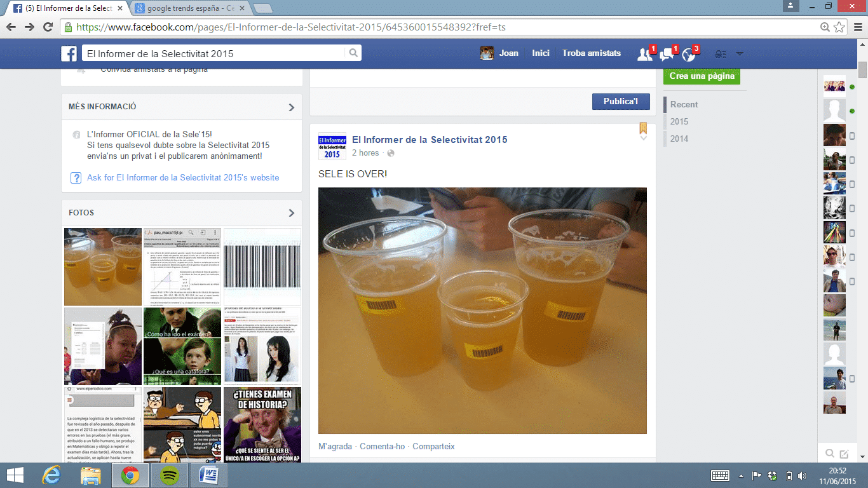868x488 pixels.
Task: Open post options chevron
Action: coord(643,138)
